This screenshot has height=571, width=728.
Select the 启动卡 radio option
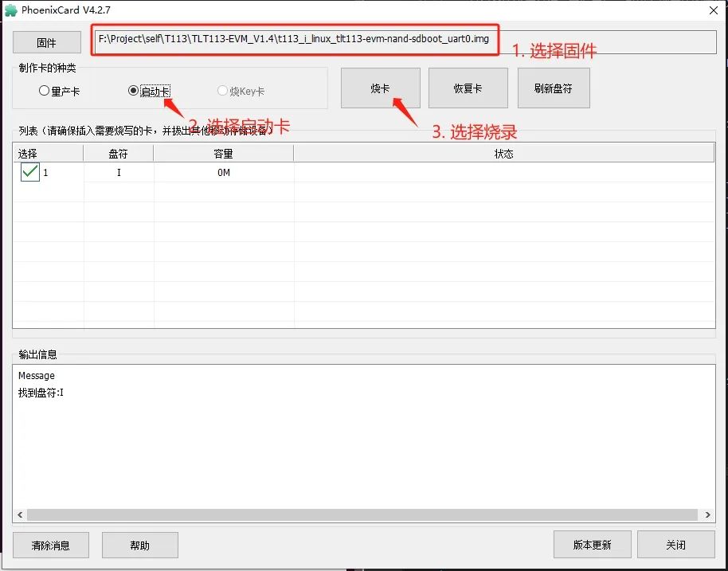[x=149, y=91]
